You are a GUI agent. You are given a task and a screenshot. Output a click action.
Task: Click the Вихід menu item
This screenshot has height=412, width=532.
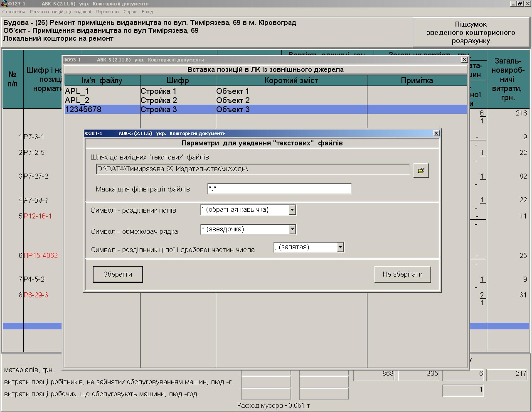pos(147,12)
